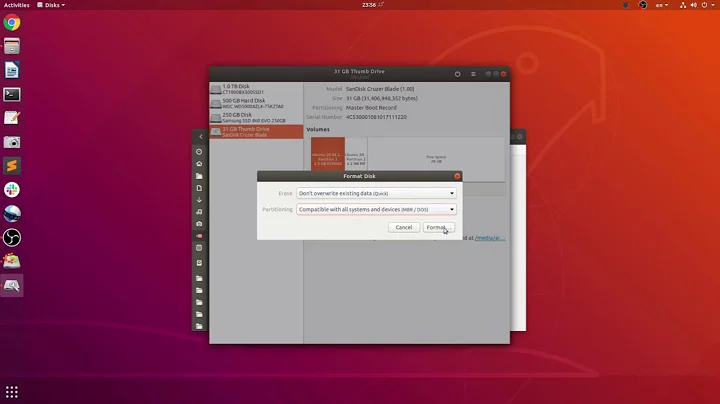
Task: Select the highlighted USB drive in Files sidebar
Action: 199,236
